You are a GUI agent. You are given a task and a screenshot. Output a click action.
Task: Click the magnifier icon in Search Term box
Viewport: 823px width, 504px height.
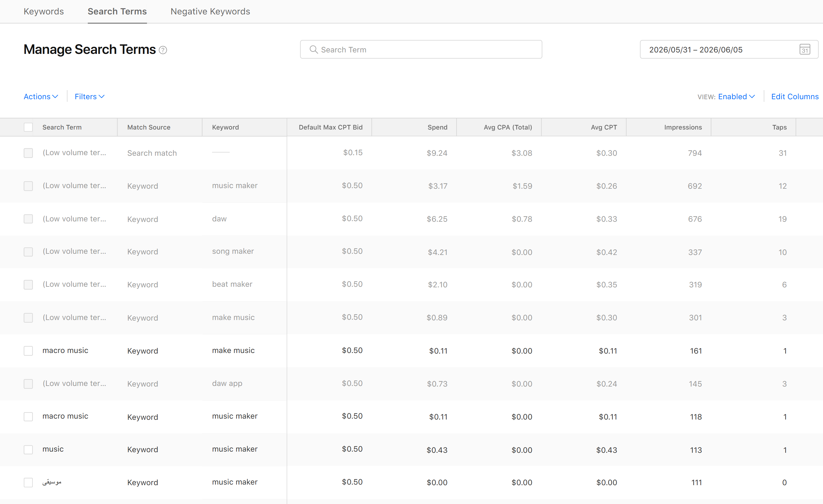click(x=313, y=49)
